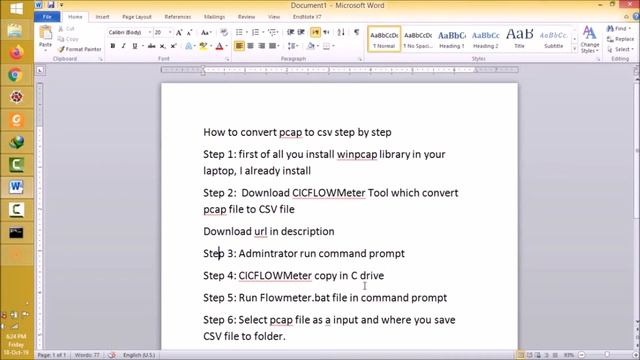This screenshot has width=640, height=360.
Task: Open the Change Case dropdown
Action: (206, 32)
